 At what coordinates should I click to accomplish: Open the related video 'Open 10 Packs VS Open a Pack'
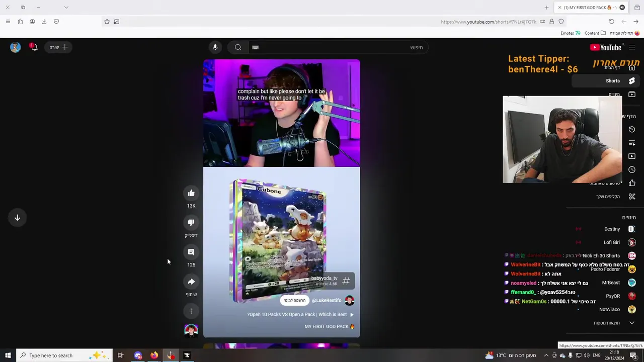point(300,315)
